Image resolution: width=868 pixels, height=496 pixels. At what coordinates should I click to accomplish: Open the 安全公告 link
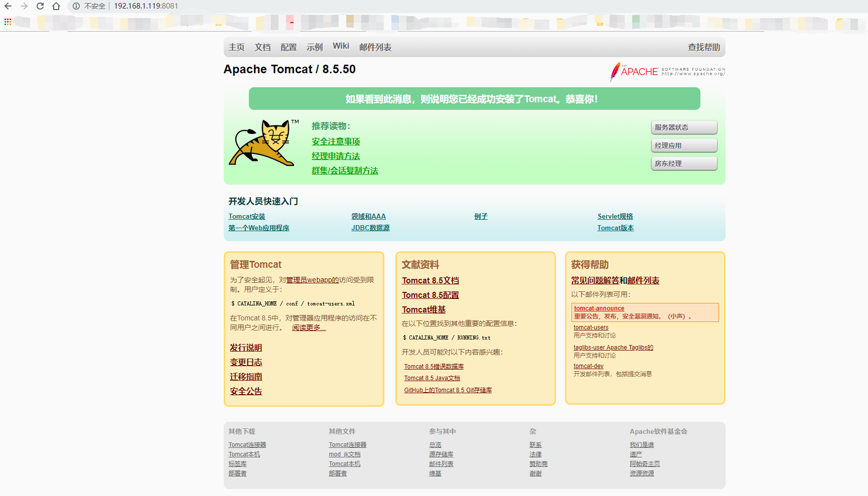coord(246,391)
